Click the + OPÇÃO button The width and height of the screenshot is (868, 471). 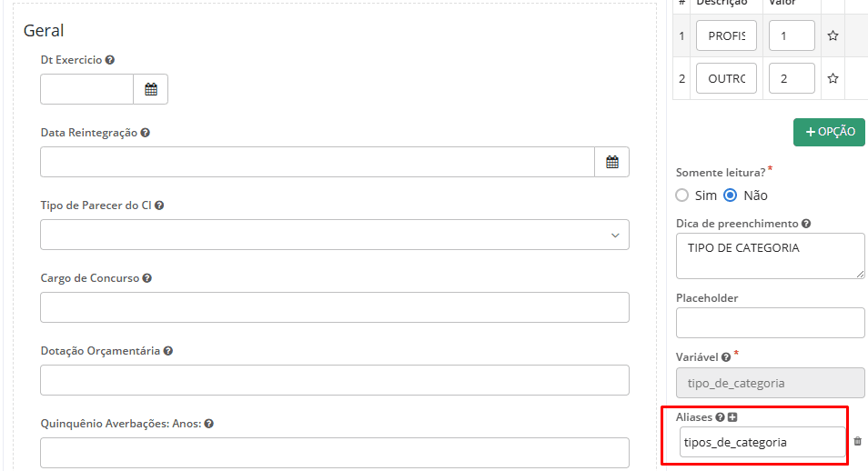click(x=829, y=132)
